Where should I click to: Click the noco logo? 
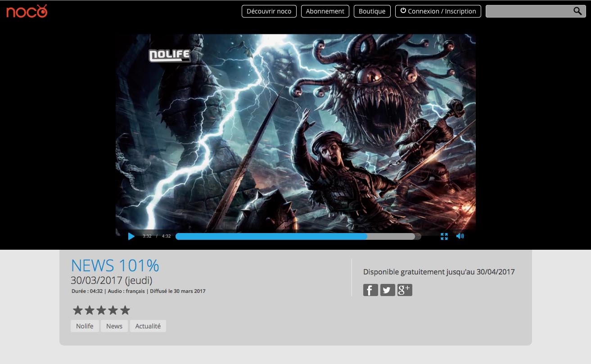27,11
